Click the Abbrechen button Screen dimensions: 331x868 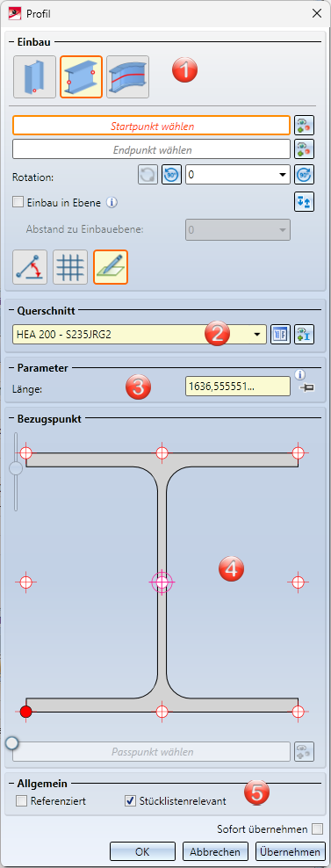coord(215,851)
